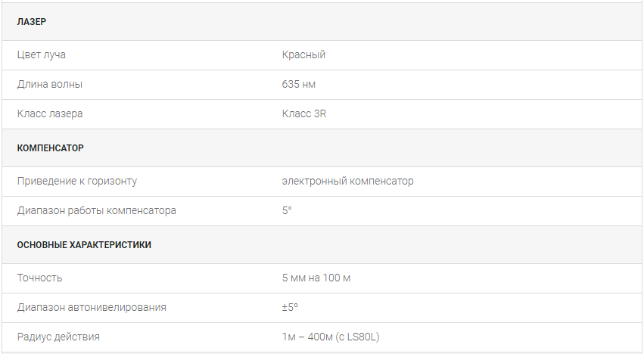
Task: Click the КОМПЕНСАТОР section header
Action: [50, 148]
